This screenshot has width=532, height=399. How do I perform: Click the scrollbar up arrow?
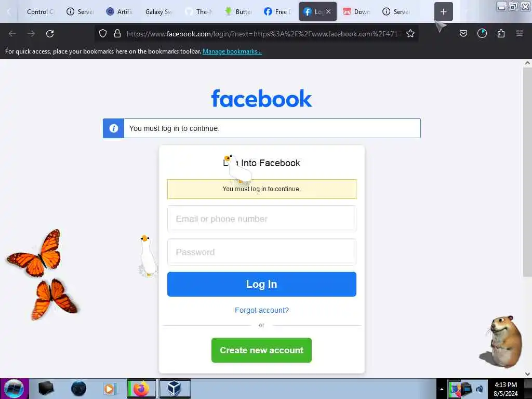[x=527, y=63]
